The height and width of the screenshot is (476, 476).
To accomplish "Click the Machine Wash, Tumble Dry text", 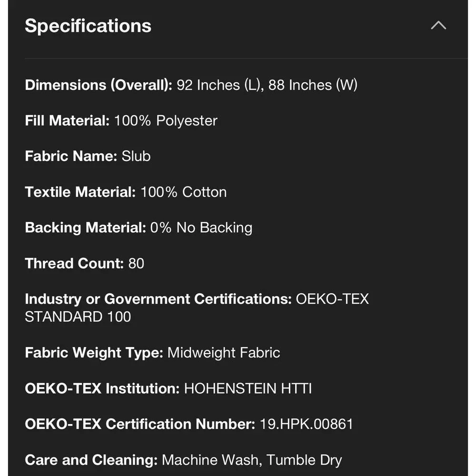I will [252, 460].
